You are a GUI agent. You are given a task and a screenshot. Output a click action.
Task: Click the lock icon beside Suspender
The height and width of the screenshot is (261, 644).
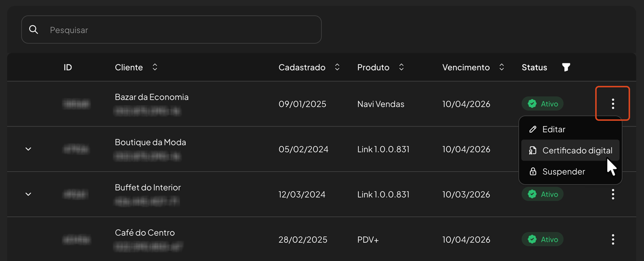(533, 172)
